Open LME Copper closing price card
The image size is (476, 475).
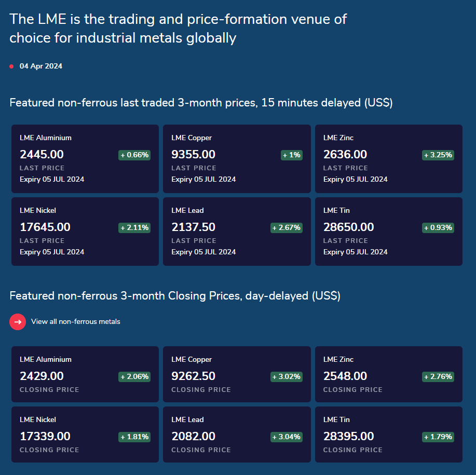click(x=237, y=374)
